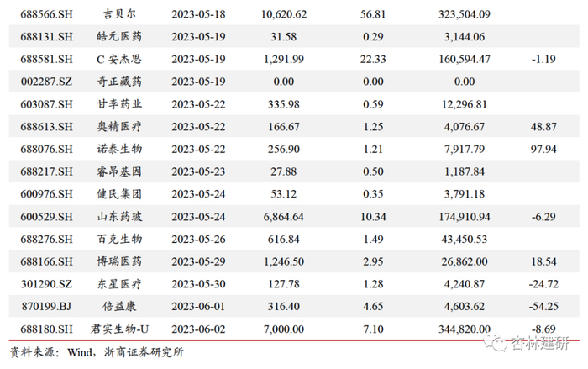Click company name 甘李药业
588x369 pixels.
tap(119, 104)
